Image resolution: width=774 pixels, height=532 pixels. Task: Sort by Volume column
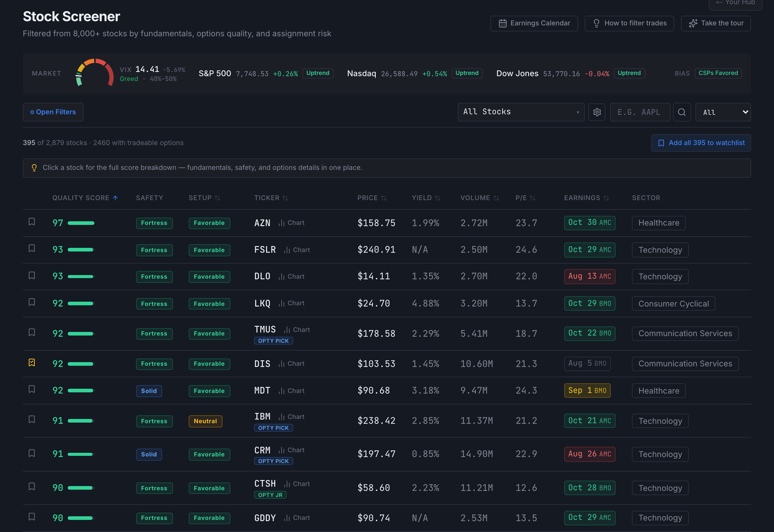(x=480, y=198)
